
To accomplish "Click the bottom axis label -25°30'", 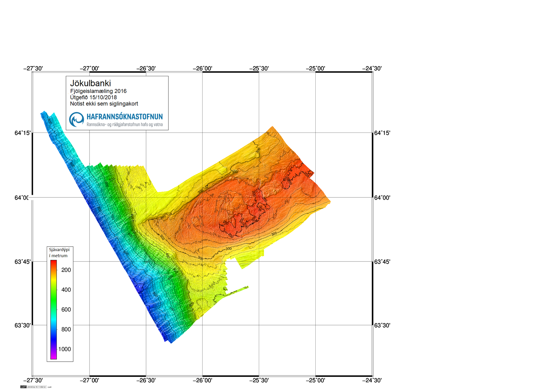I will click(x=259, y=380).
